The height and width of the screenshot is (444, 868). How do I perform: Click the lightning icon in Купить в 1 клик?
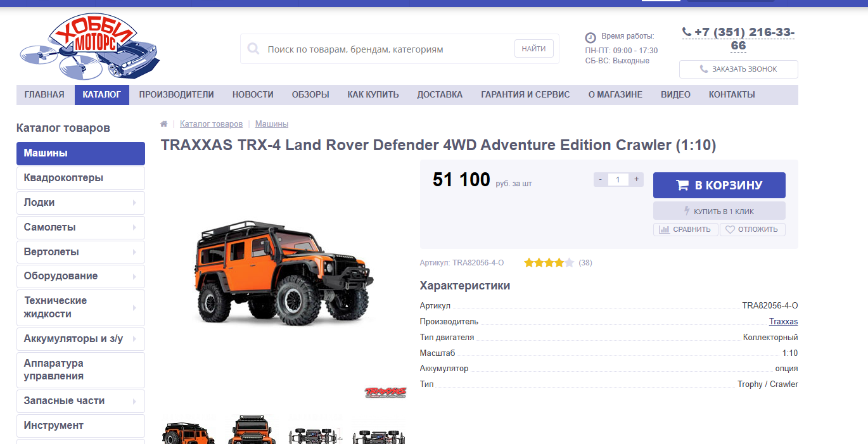(687, 211)
